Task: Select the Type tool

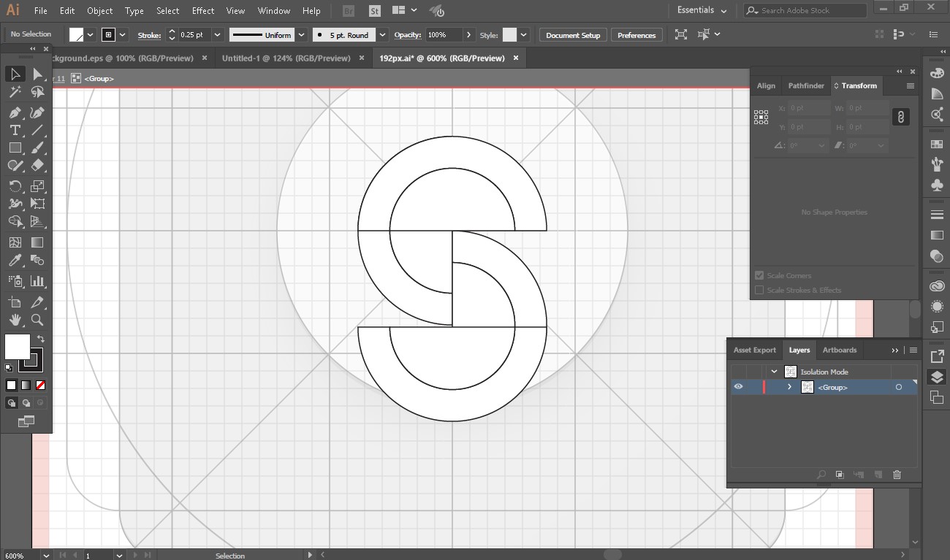Action: click(x=15, y=131)
